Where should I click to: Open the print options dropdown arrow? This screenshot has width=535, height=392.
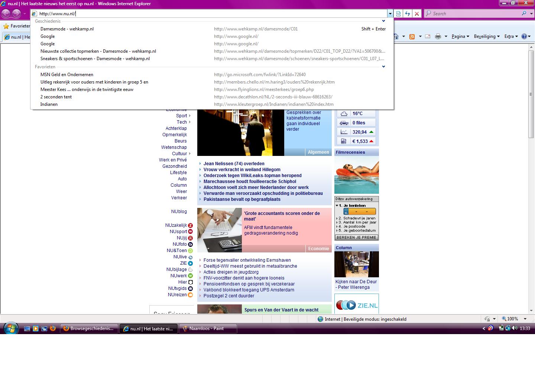(446, 36)
